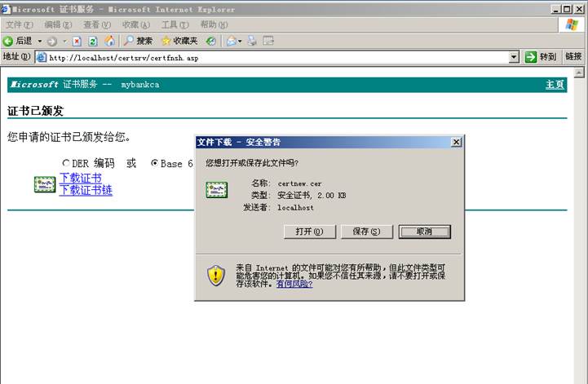This screenshot has width=588, height=384.
Task: Click the Mail envelope icon
Action: (232, 41)
